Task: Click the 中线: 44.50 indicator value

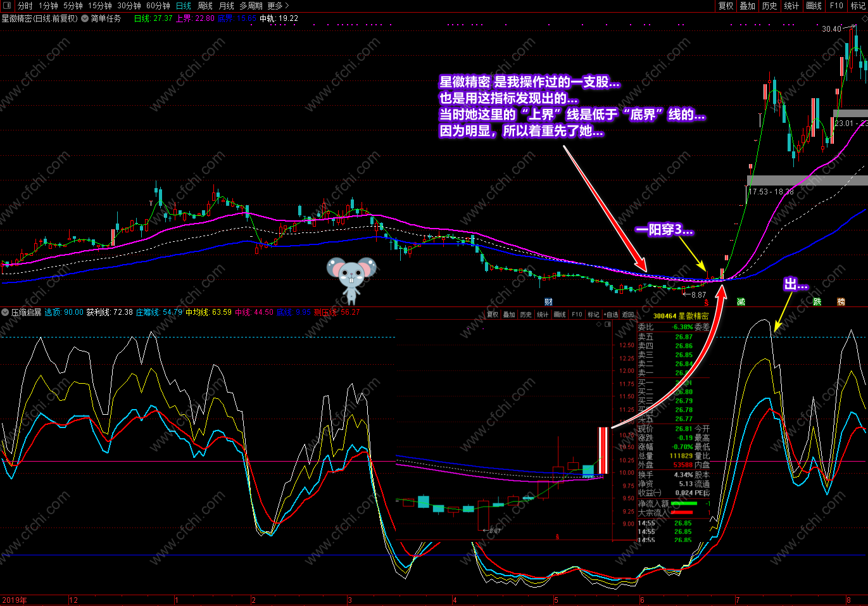Action: tap(254, 312)
